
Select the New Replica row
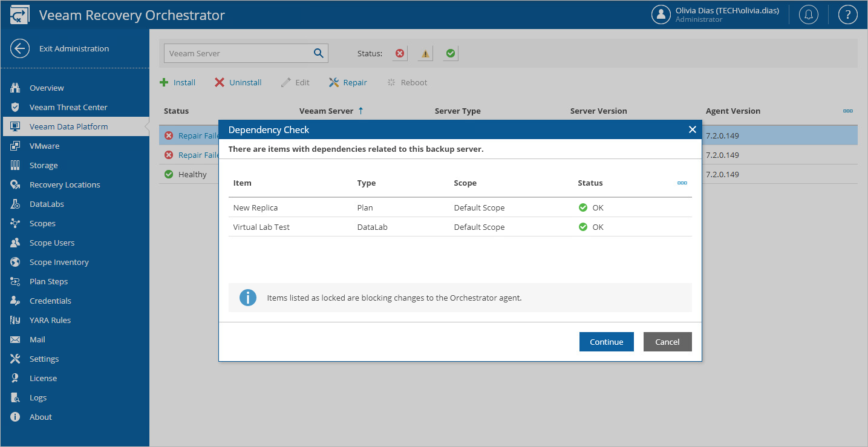(460, 207)
